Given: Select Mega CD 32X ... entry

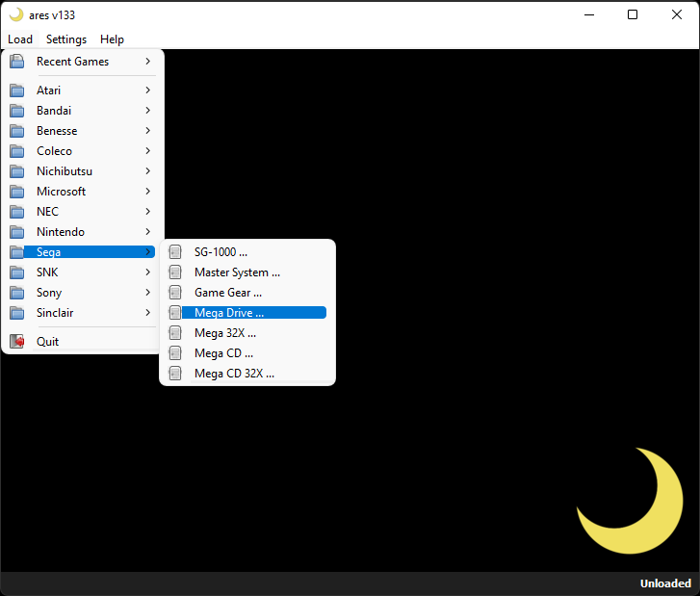Looking at the screenshot, I should (x=247, y=374).
